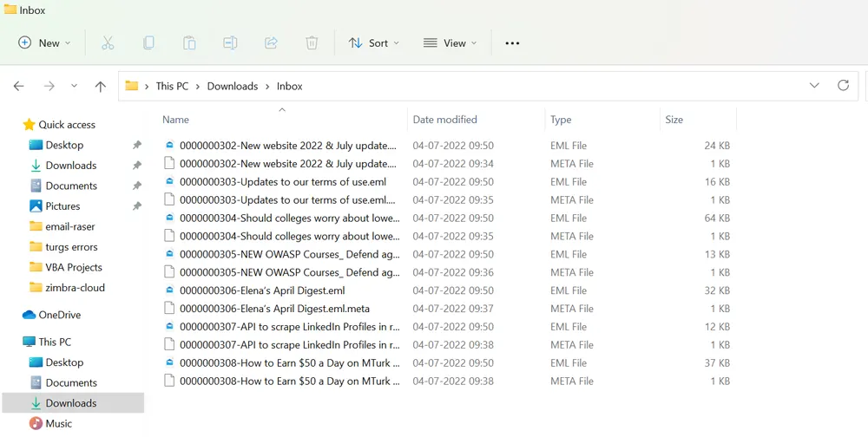Click the Delete trash can icon
Viewport: 868px width, 437px height.
tap(312, 42)
